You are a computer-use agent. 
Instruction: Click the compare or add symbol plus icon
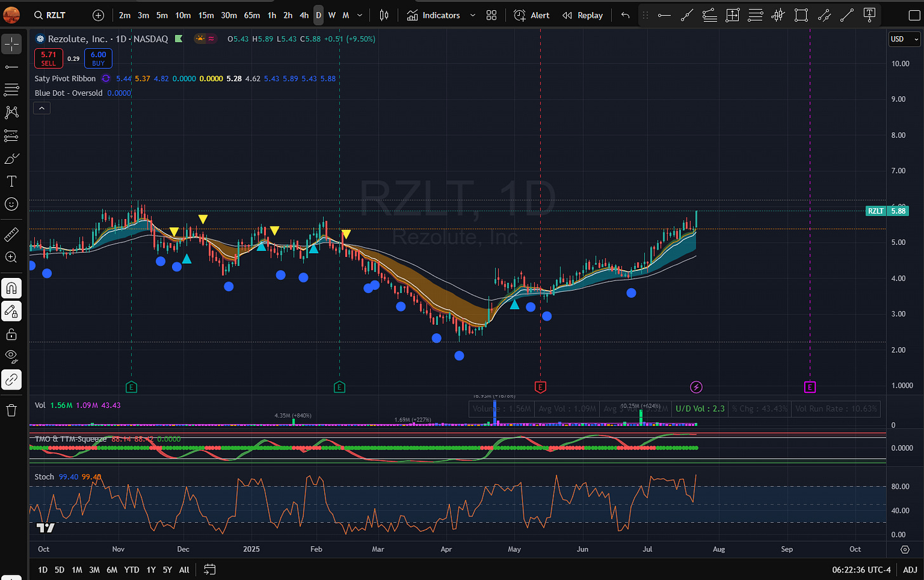click(98, 15)
